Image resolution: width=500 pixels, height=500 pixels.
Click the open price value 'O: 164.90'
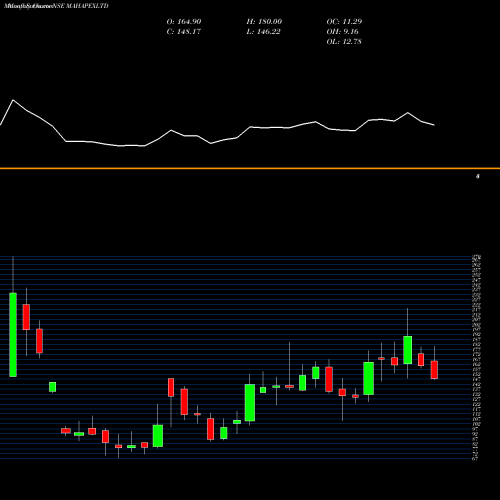click(184, 22)
